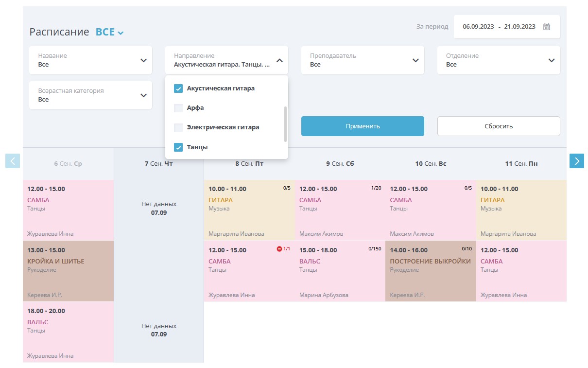The width and height of the screenshot is (588, 368).
Task: Click the red full-class icon on Самба
Action: coord(279,249)
